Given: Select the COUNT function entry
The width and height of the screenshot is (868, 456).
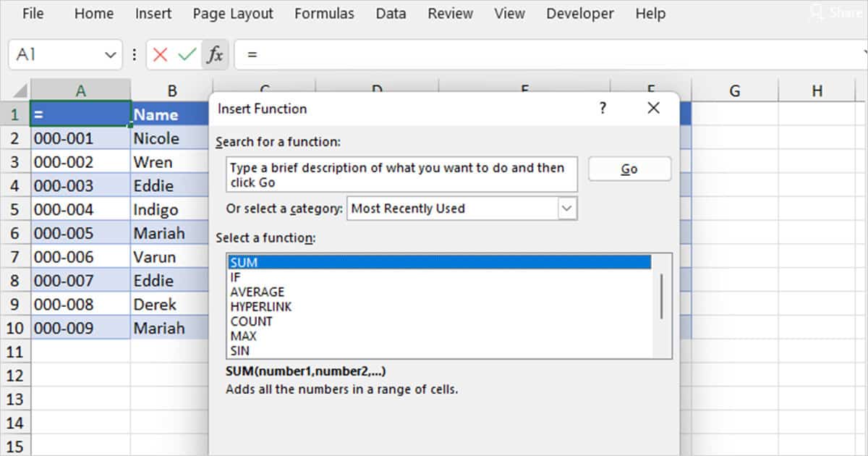Looking at the screenshot, I should tap(251, 321).
